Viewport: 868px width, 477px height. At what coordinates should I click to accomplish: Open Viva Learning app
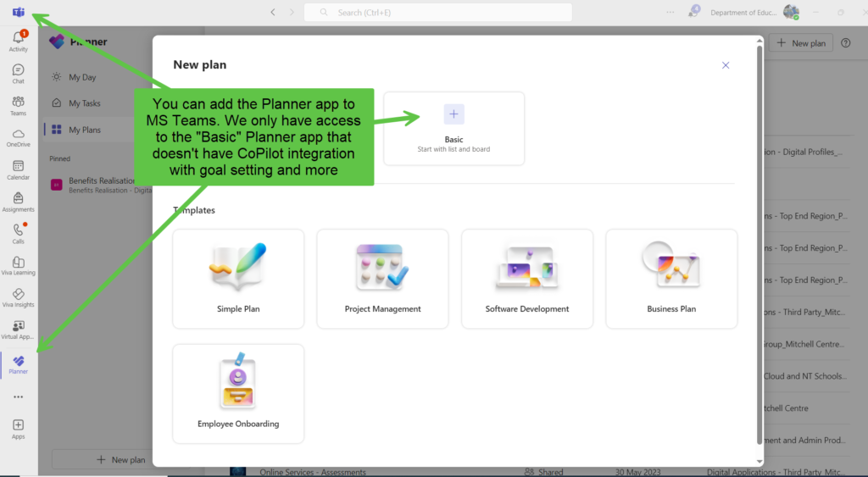19,266
